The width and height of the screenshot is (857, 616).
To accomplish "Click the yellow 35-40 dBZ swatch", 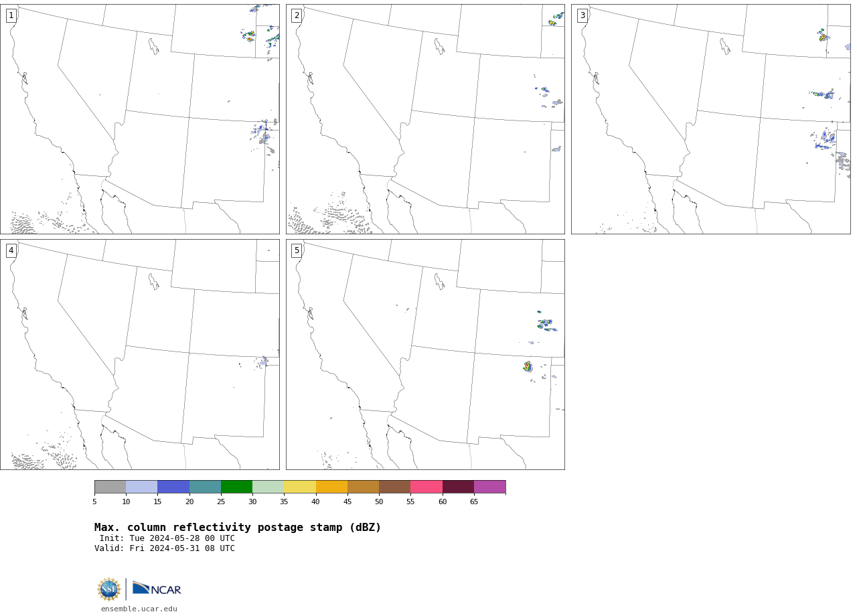I will 300,487.
